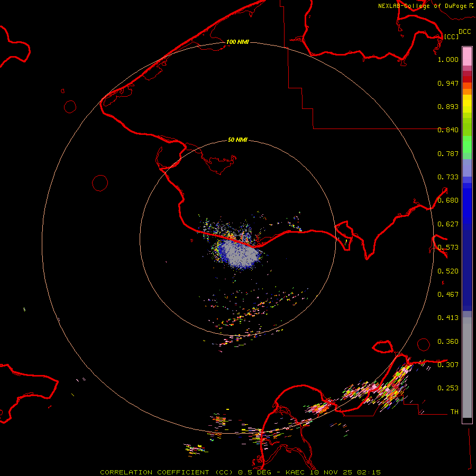Click the TH threshold label
Screen dimensions: 476x476
454,412
